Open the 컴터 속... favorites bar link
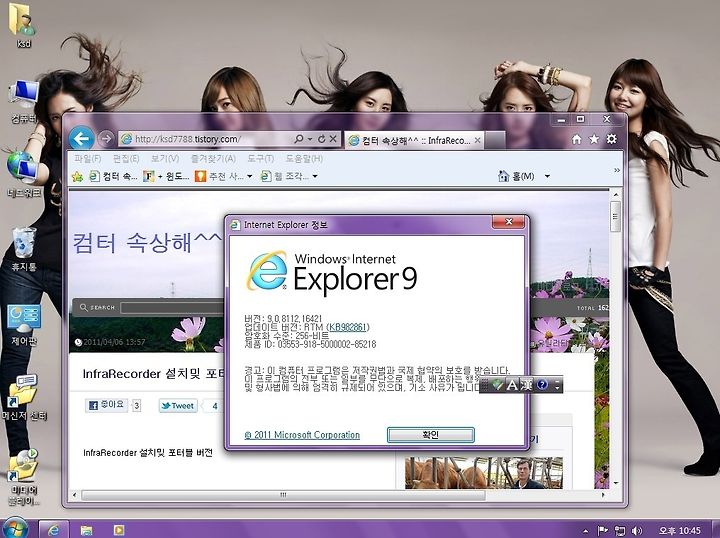This screenshot has height=538, width=720. (x=113, y=176)
